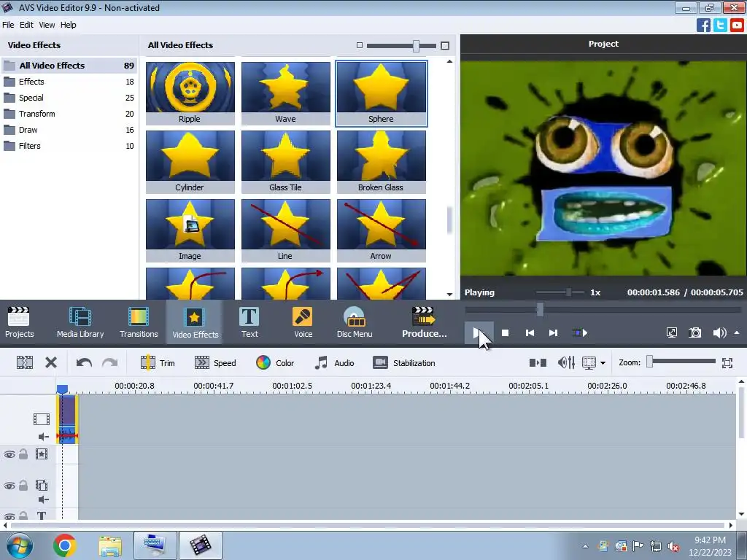Open the Facebook link icon

point(703,25)
